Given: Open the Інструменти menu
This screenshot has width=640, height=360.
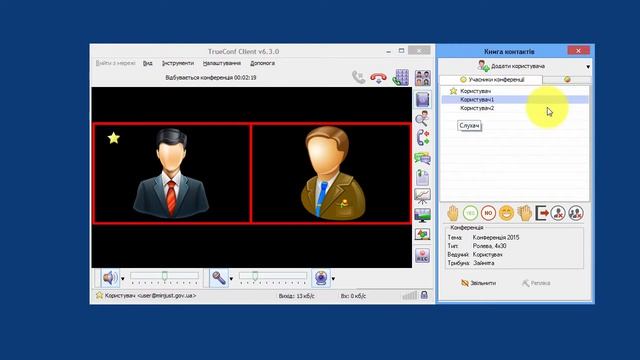Looking at the screenshot, I should click(x=178, y=63).
